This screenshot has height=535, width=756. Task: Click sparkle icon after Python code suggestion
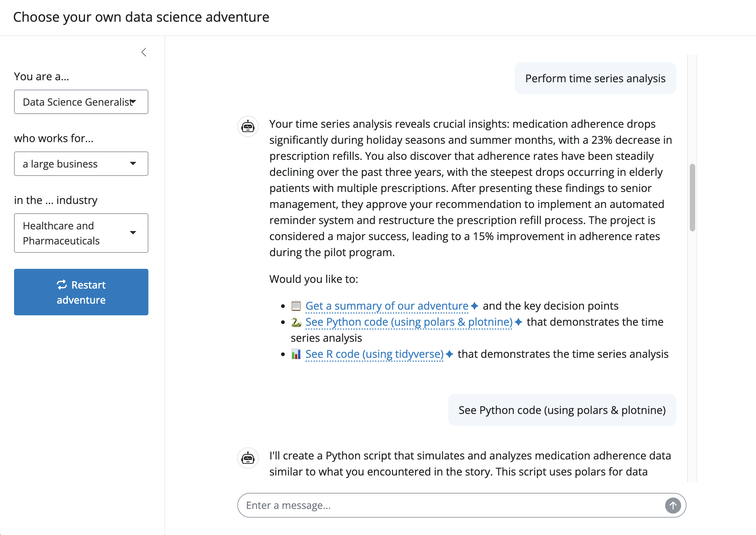point(518,322)
